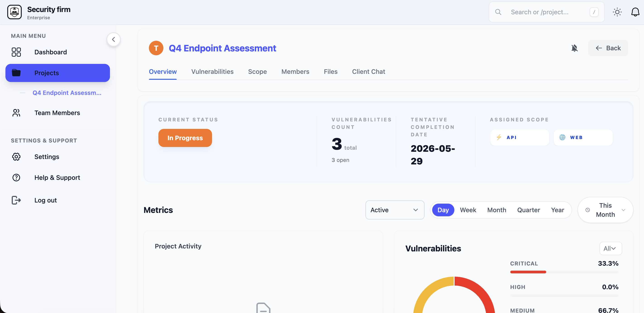Switch to the Client Chat tab
Viewport: 644px width, 313px height.
(368, 72)
